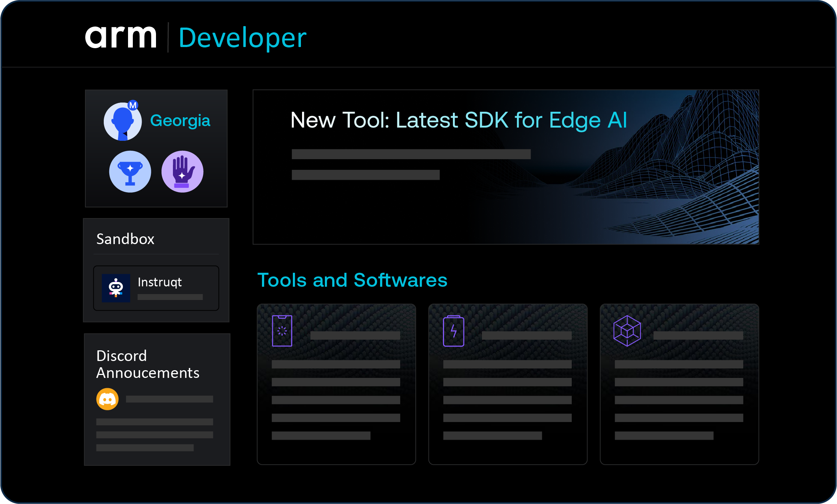837x504 pixels.
Task: Click the purple wireframe cube icon
Action: pyautogui.click(x=627, y=331)
